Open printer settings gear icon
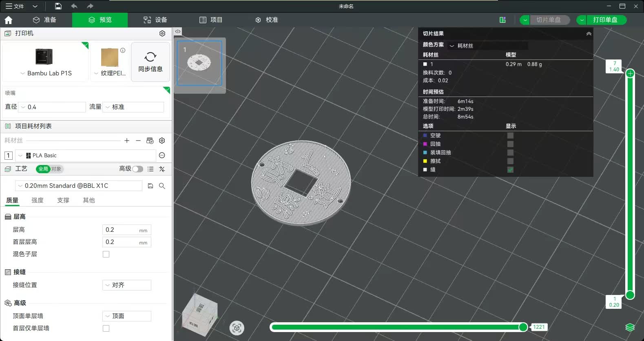 [x=162, y=33]
